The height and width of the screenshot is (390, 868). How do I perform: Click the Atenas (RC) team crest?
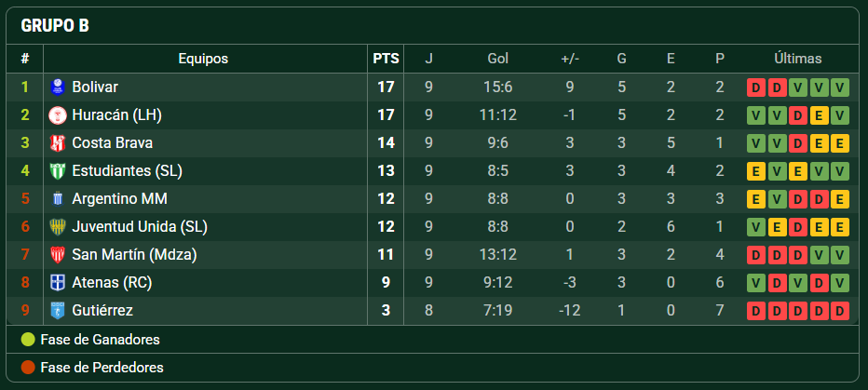(58, 283)
